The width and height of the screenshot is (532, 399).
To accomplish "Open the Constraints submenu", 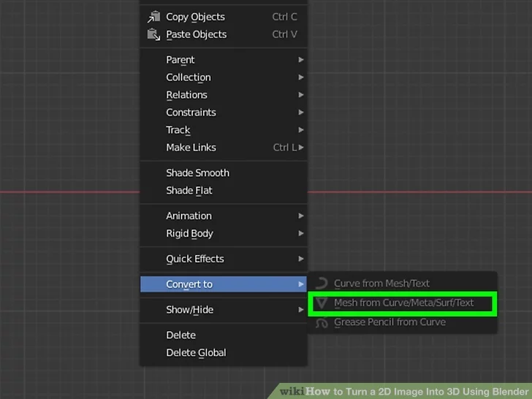I will (x=191, y=113).
